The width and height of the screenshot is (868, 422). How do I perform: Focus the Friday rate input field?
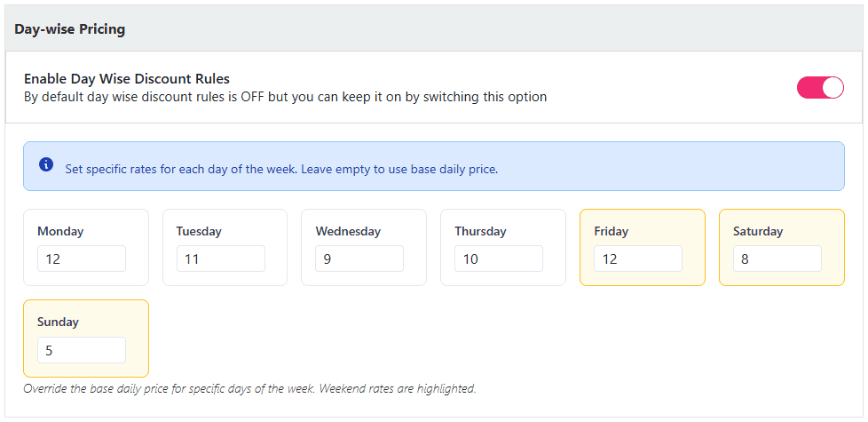click(x=638, y=259)
